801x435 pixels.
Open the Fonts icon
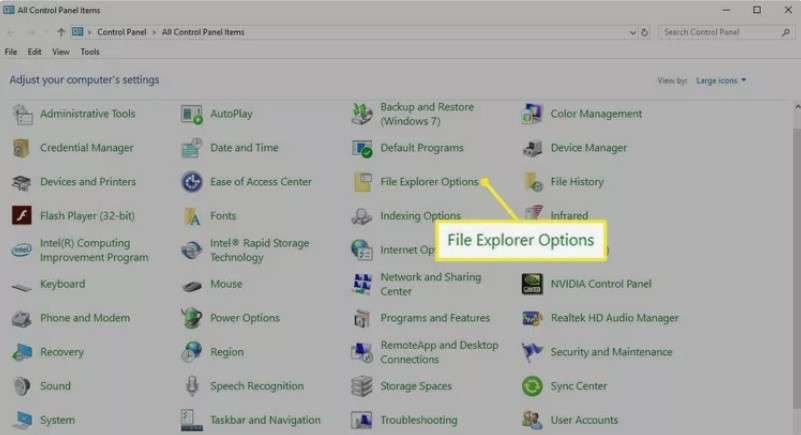tap(193, 216)
